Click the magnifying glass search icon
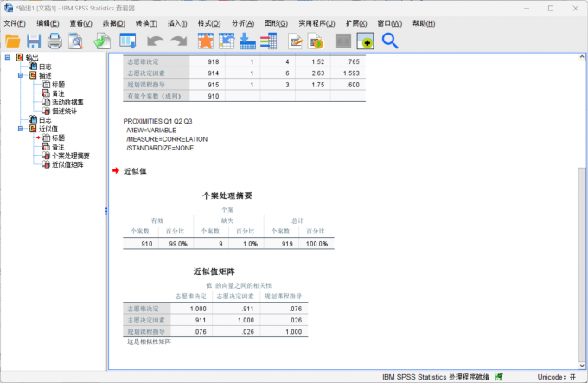Viewport: 588px width, 383px height. [x=390, y=41]
